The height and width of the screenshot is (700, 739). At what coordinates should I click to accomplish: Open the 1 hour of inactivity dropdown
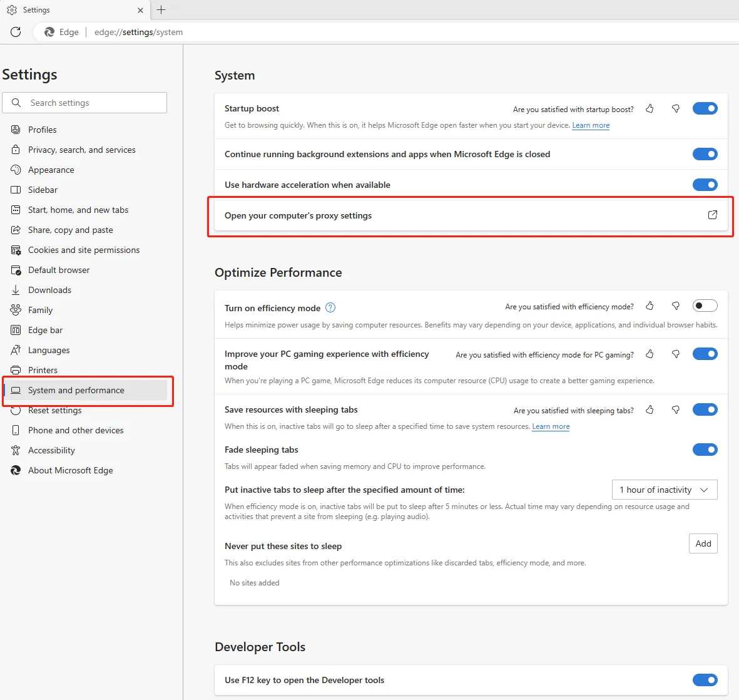click(x=665, y=490)
